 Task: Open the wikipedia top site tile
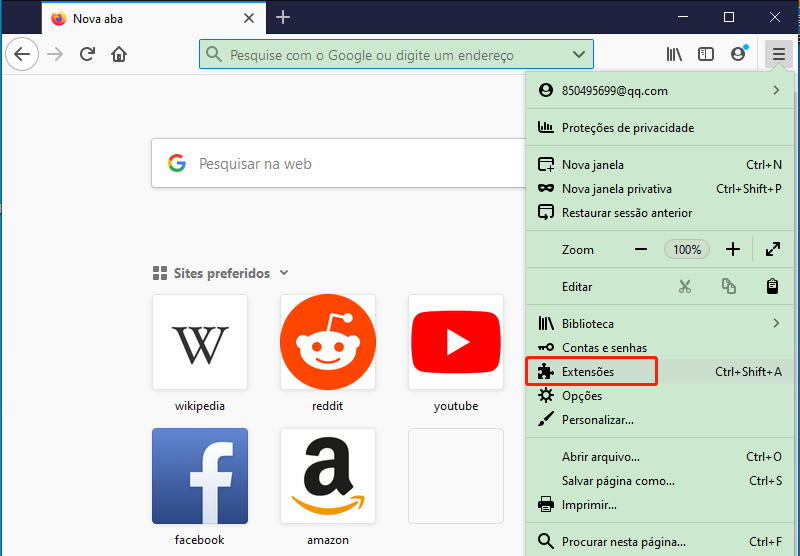pyautogui.click(x=200, y=342)
